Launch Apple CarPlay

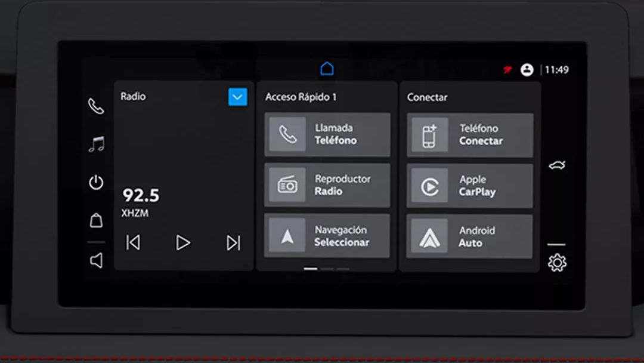click(x=470, y=186)
